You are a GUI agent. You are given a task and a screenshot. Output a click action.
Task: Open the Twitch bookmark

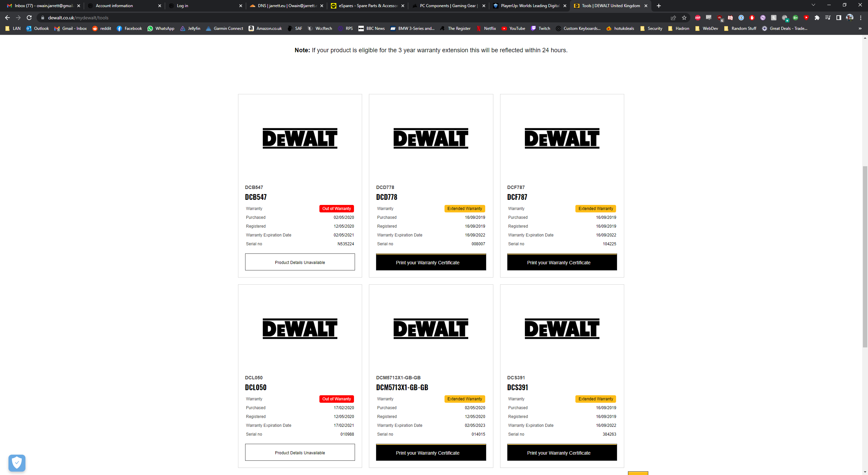540,28
